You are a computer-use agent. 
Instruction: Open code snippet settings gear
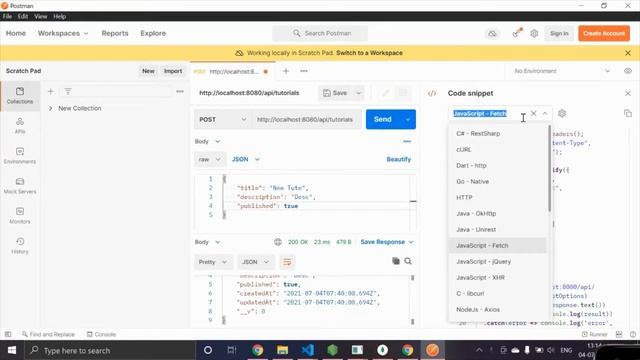click(x=562, y=113)
